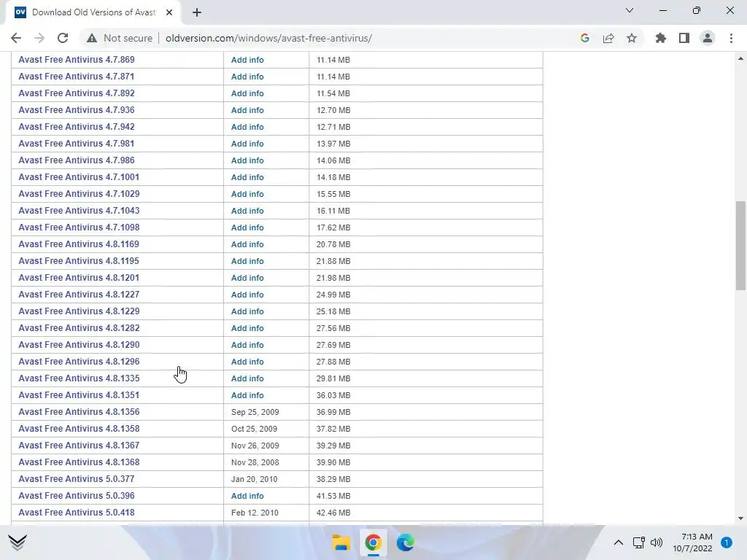Click the page scrollbar down arrow
This screenshot has height=560, width=747.
(740, 518)
